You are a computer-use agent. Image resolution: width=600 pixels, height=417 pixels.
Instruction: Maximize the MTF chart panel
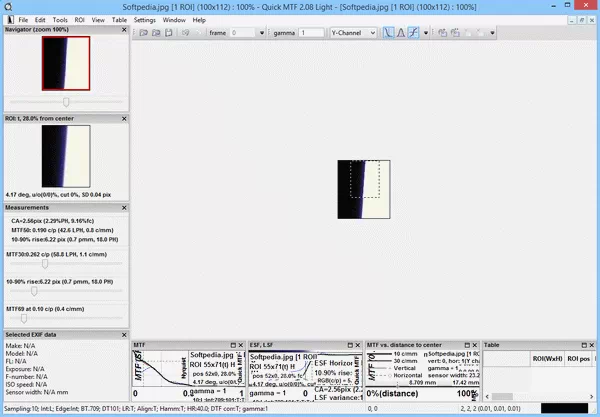(x=233, y=345)
